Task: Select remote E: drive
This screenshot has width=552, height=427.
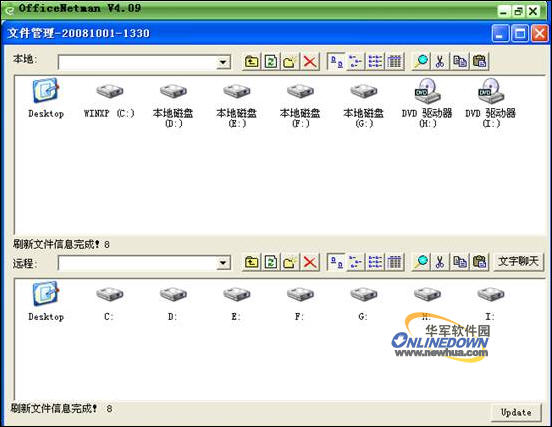Action: pos(237,303)
